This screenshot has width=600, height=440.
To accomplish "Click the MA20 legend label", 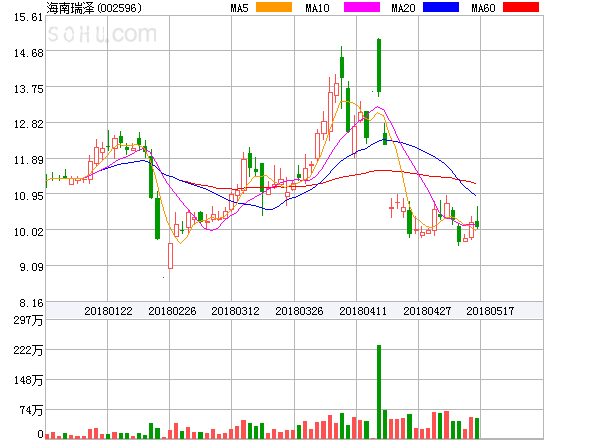I will (403, 8).
